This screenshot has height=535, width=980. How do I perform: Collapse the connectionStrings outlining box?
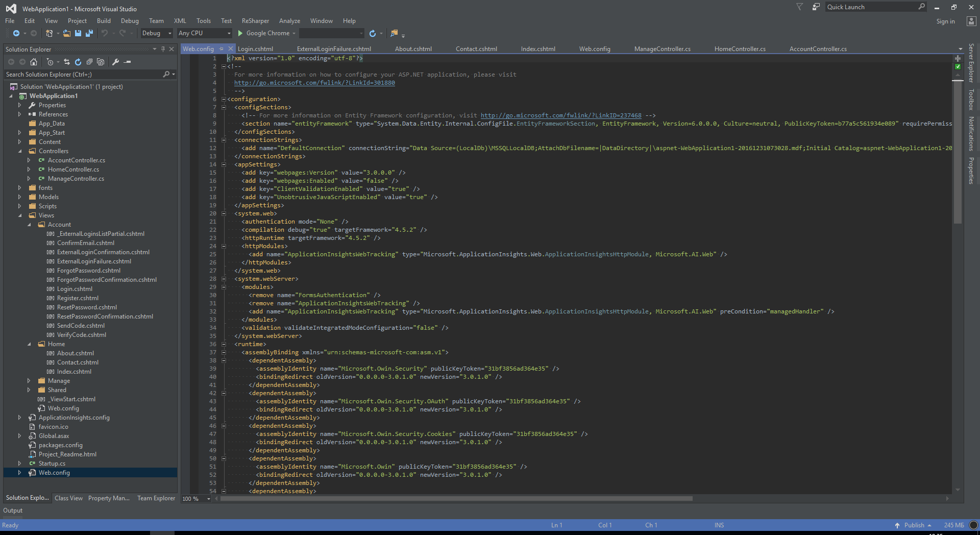pyautogui.click(x=224, y=140)
